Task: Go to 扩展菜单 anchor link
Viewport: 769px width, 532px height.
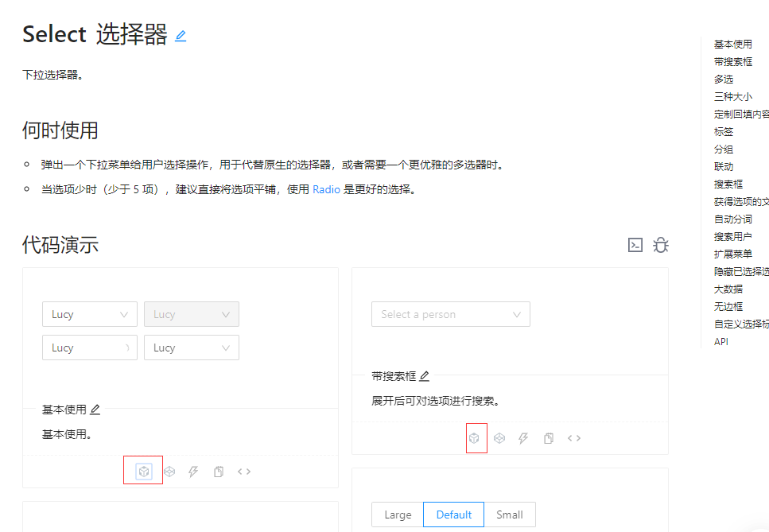Action: point(732,254)
